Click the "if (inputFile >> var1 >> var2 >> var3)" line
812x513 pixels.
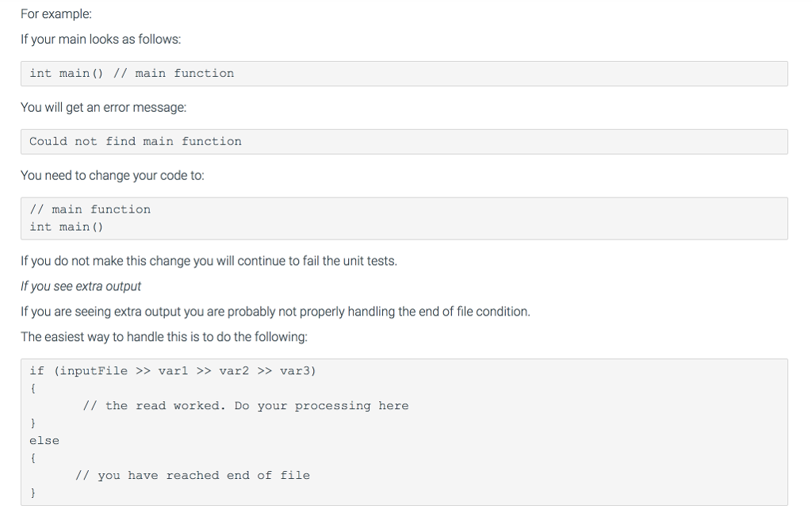173,371
